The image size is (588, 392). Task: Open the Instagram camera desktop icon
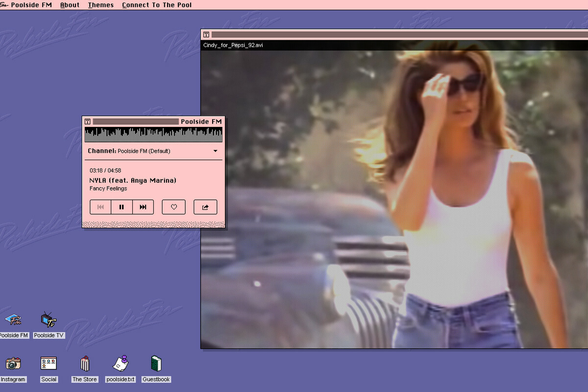[x=13, y=364]
